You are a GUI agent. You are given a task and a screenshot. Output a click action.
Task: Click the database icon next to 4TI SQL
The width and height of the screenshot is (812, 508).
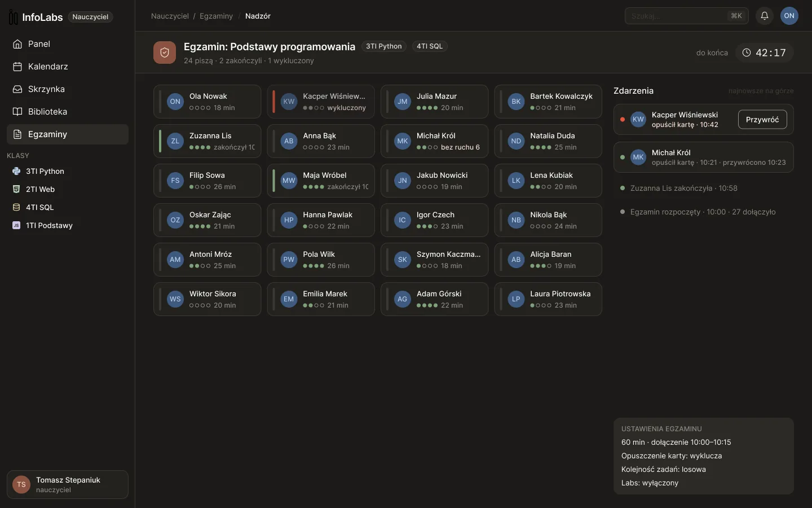pos(16,207)
